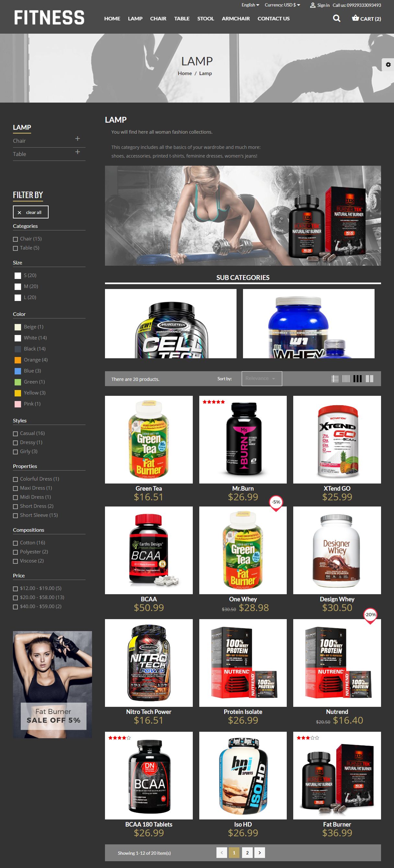Check the Short Sleeve (15) property

(15, 516)
